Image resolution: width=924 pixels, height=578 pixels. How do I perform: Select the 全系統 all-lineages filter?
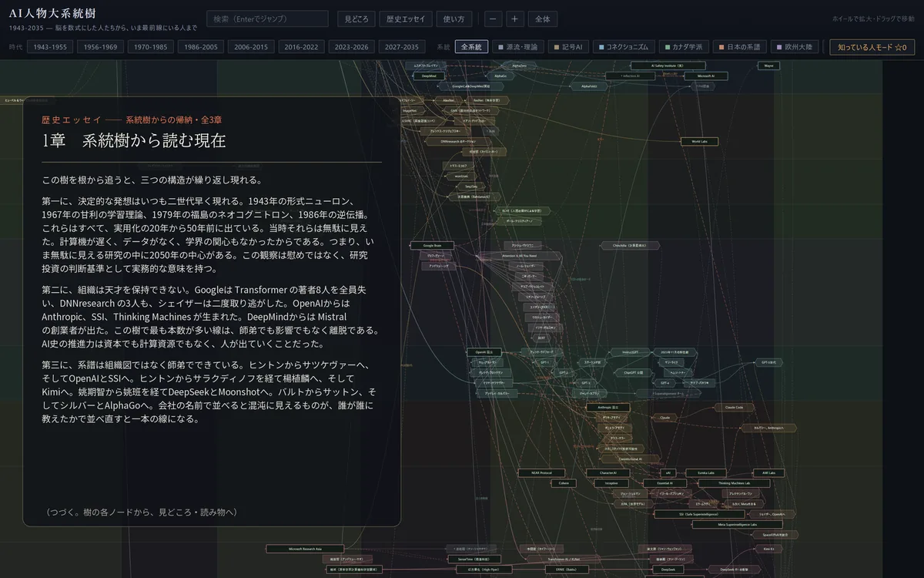click(471, 47)
